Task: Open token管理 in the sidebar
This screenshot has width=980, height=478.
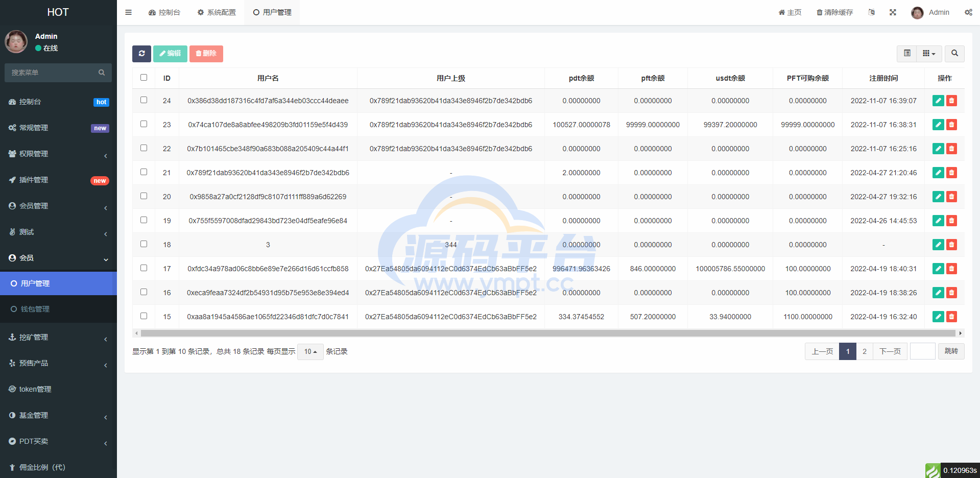Action: coord(58,389)
